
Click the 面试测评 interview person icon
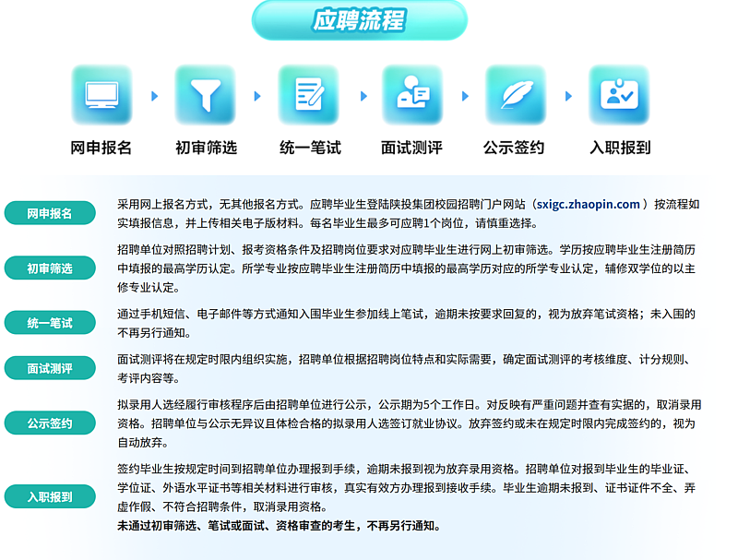coord(411,95)
